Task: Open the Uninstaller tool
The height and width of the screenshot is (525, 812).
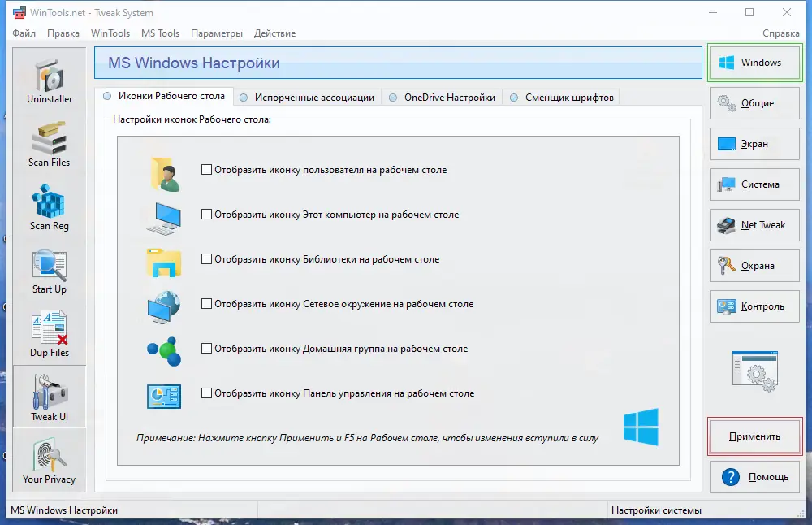Action: pyautogui.click(x=50, y=81)
